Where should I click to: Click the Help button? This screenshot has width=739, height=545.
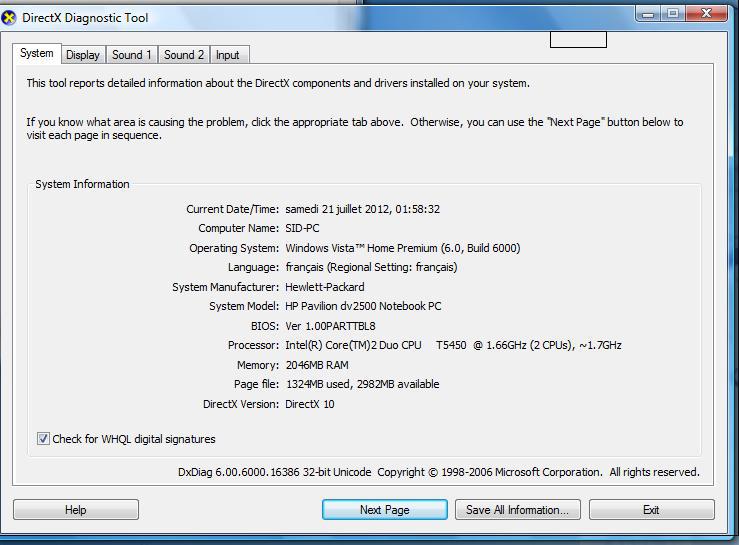(76, 510)
